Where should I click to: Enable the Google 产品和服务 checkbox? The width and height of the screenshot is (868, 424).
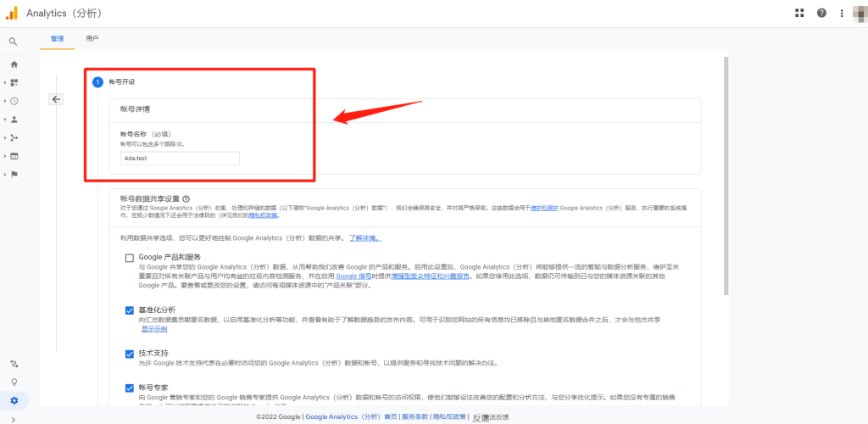click(x=130, y=258)
